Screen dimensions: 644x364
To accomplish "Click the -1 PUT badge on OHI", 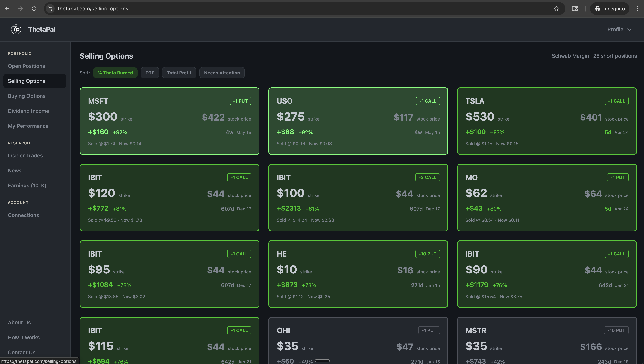I will click(x=429, y=330).
